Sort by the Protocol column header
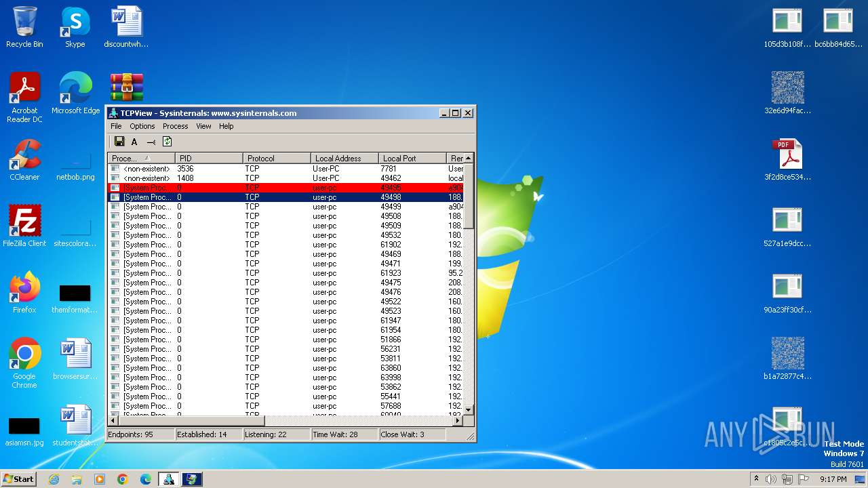868x488 pixels. pos(277,158)
